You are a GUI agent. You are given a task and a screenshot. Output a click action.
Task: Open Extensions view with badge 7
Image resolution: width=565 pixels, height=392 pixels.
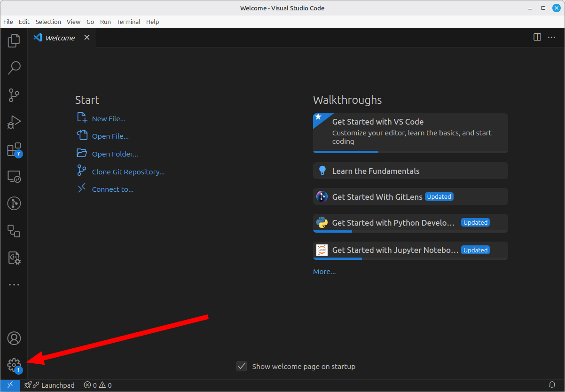pyautogui.click(x=14, y=150)
